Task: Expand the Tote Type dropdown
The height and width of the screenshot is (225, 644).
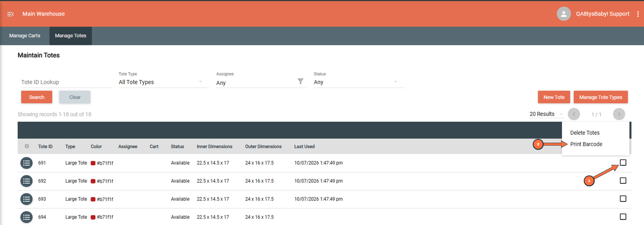Action: click(163, 82)
